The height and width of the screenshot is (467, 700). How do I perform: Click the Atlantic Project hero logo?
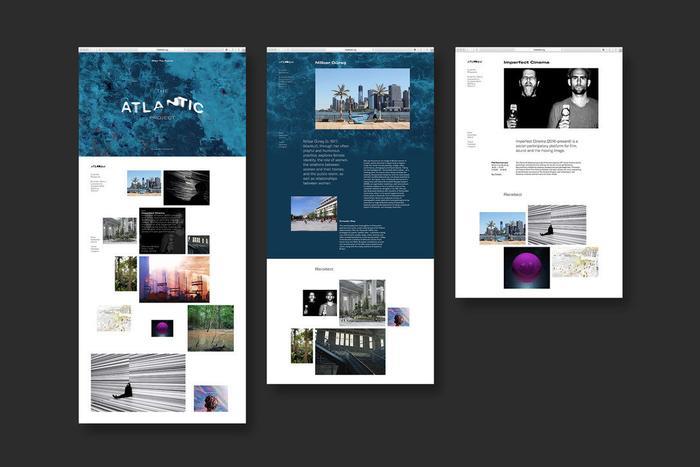162,105
